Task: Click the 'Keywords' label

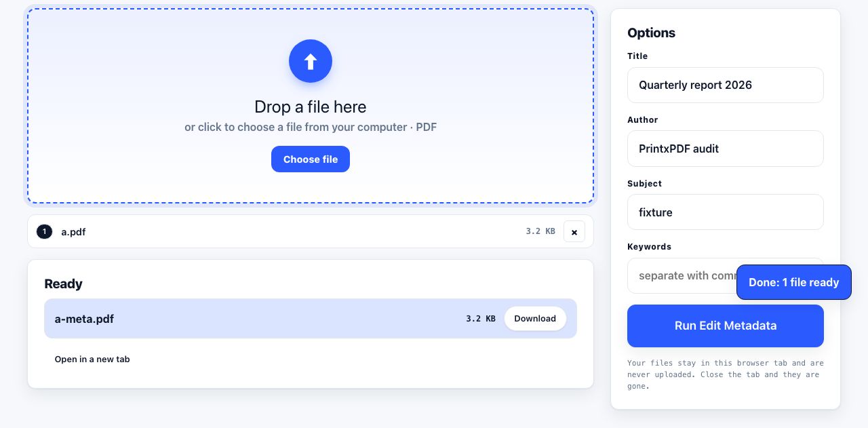Action: pos(649,247)
